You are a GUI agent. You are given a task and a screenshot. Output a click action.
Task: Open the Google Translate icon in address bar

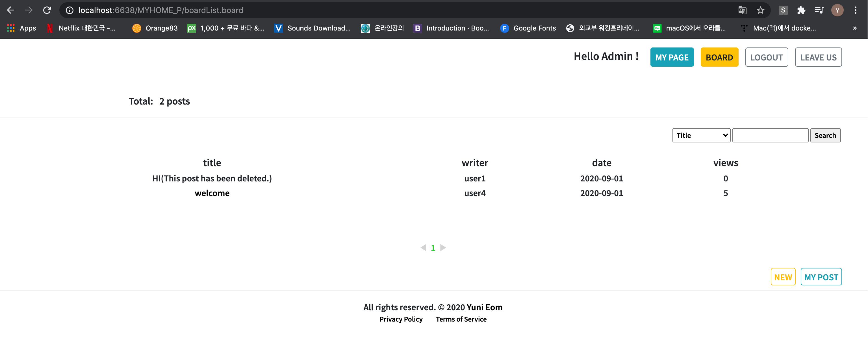[x=742, y=10]
